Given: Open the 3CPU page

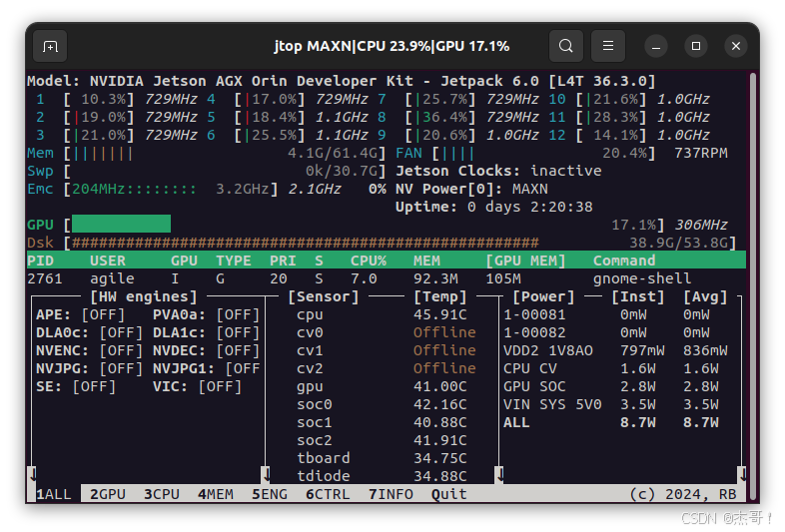Looking at the screenshot, I should [162, 494].
